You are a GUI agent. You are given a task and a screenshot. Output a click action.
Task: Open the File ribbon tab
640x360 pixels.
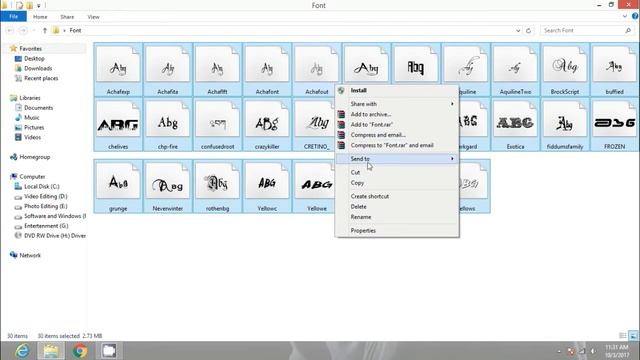click(13, 17)
